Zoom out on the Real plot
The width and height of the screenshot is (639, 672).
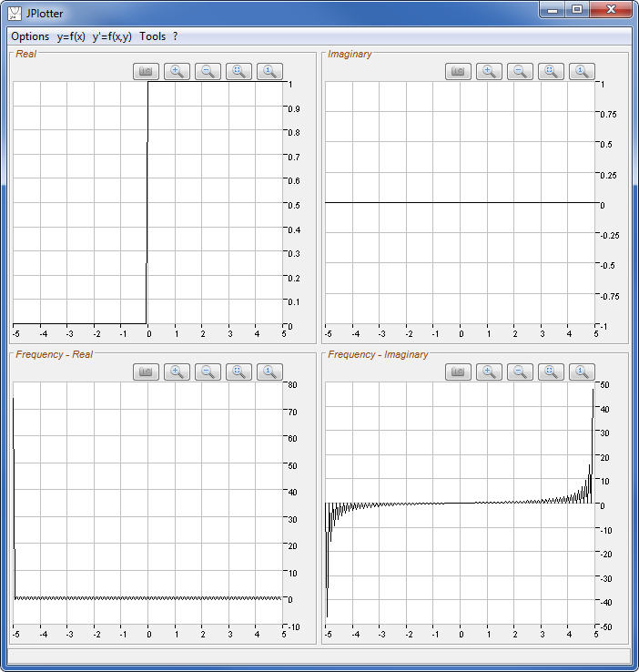[208, 71]
